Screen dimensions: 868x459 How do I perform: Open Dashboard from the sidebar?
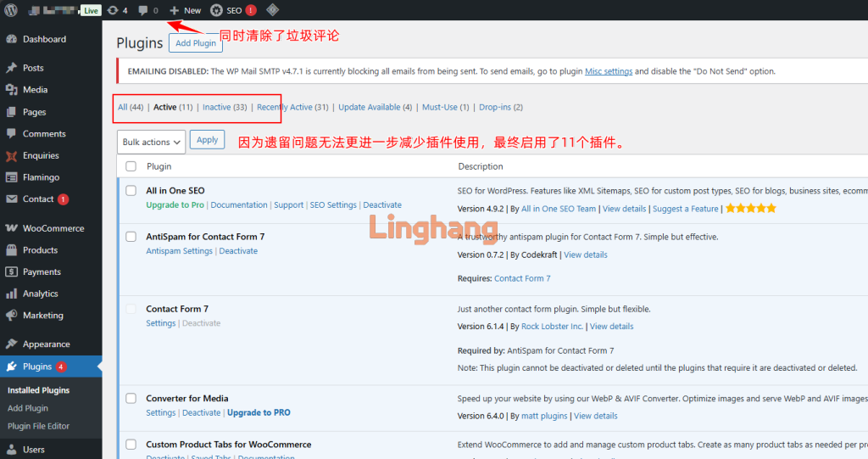(44, 39)
